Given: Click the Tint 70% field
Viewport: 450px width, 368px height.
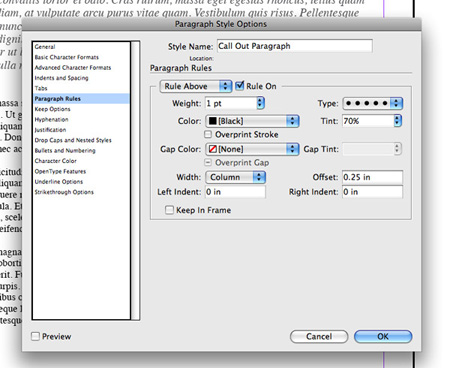Looking at the screenshot, I should [368, 121].
